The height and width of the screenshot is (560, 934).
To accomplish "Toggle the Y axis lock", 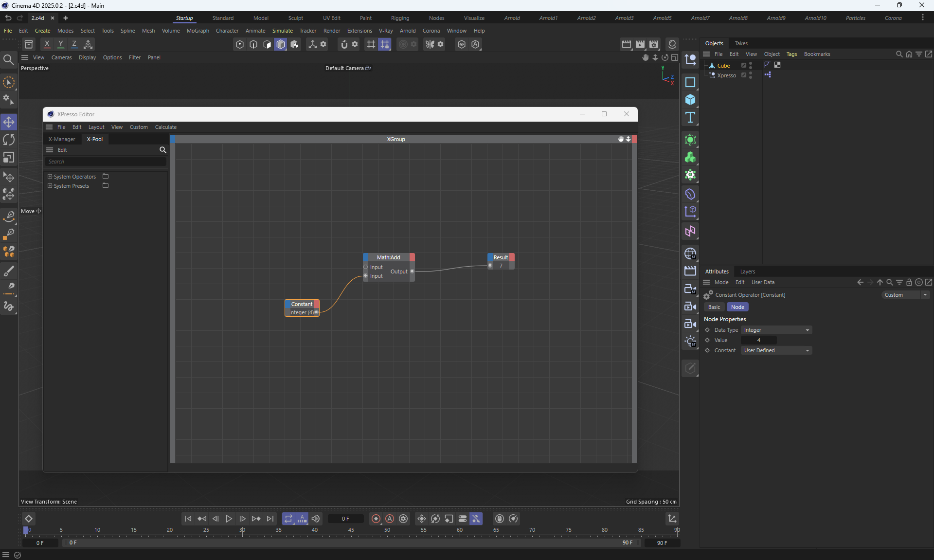I will (60, 44).
